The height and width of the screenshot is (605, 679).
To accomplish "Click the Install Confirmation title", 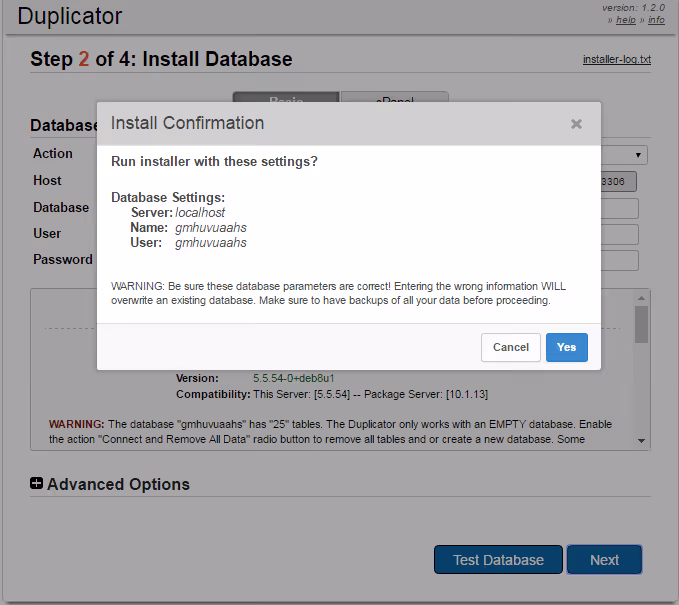I will 188,123.
